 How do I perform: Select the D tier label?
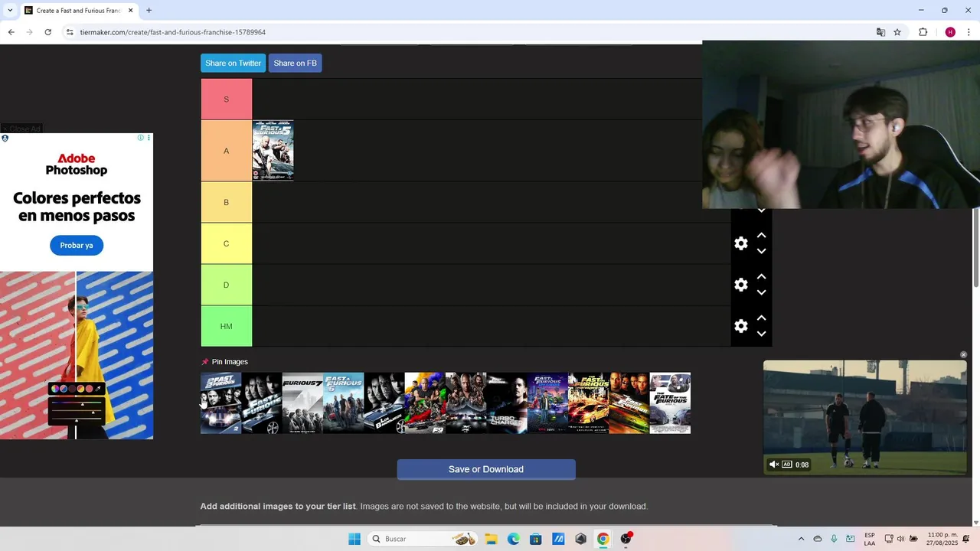coord(227,285)
